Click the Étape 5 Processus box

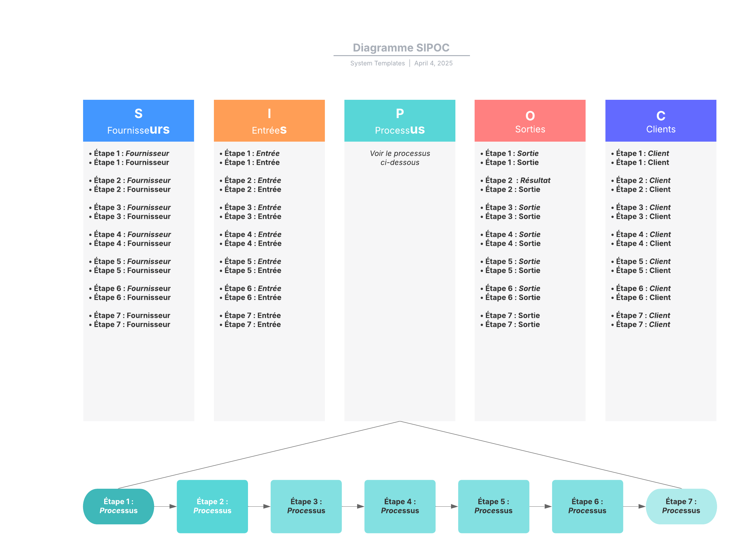coord(494,506)
